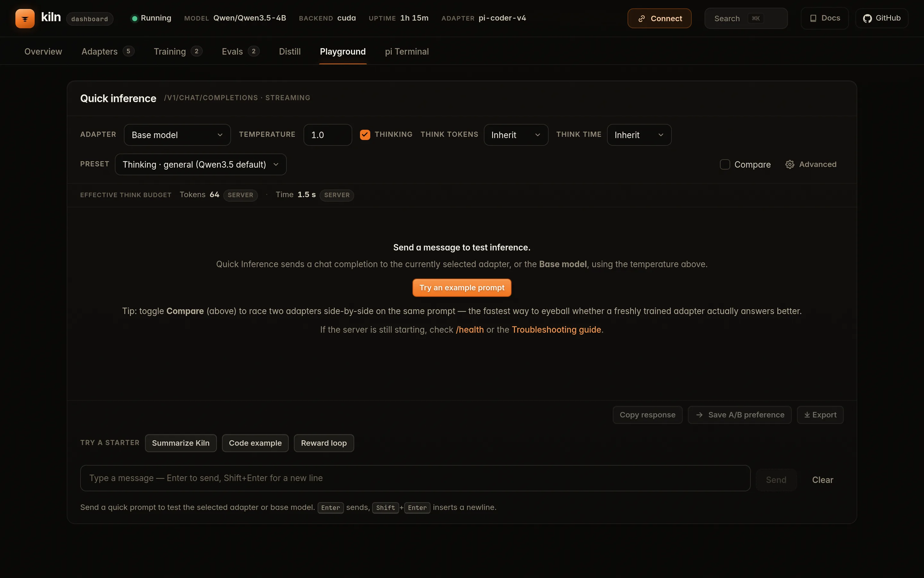Screen dimensions: 924x578
Task: Open the Think Tokens Inherit dropdown
Action: 516,135
